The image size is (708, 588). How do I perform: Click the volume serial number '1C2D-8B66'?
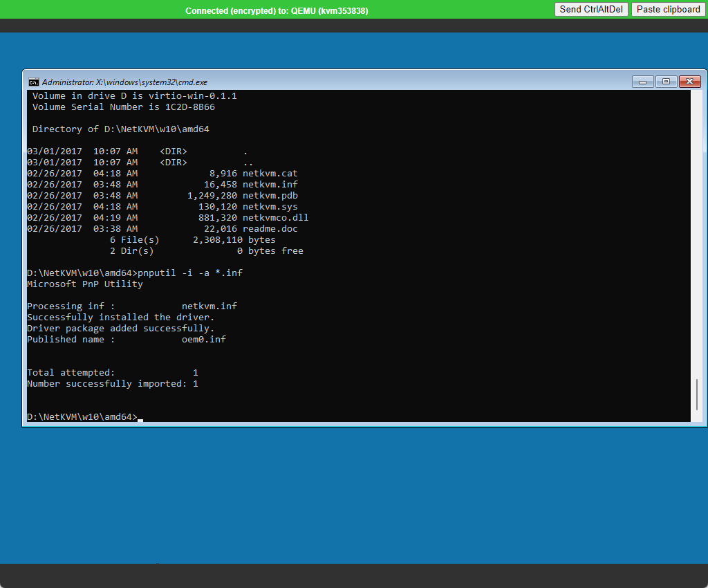pyautogui.click(x=190, y=107)
